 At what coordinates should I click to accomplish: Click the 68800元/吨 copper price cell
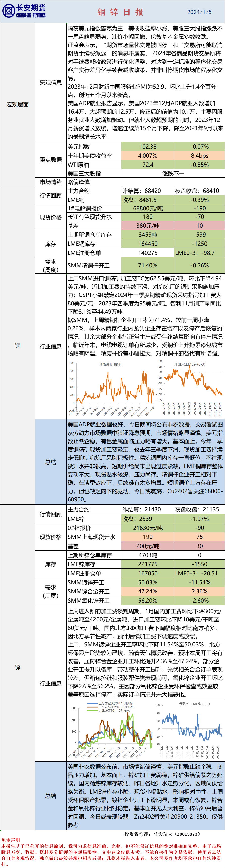tap(148, 209)
